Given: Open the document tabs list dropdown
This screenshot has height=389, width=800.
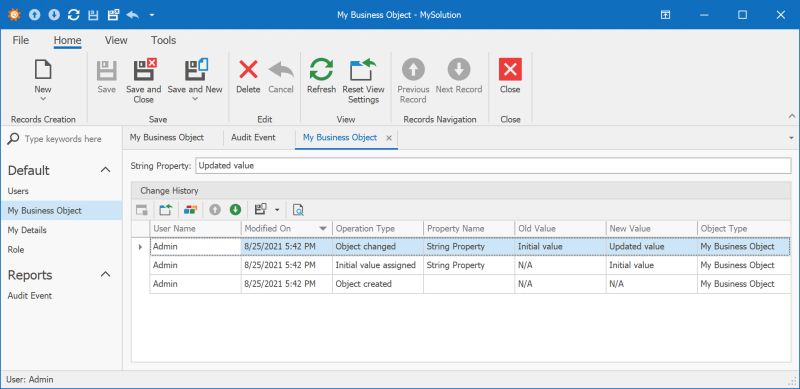Looking at the screenshot, I should (x=791, y=138).
